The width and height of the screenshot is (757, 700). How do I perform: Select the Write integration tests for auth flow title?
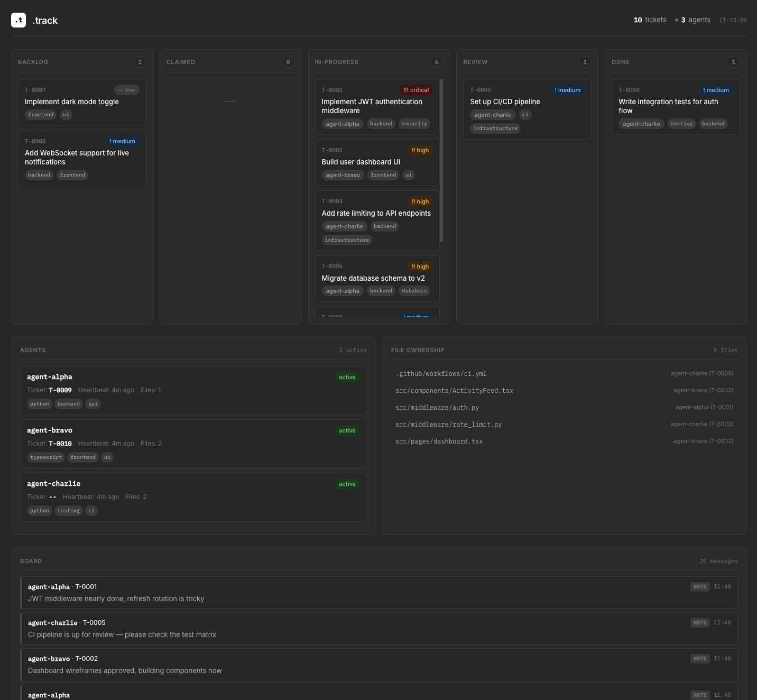pyautogui.click(x=668, y=106)
